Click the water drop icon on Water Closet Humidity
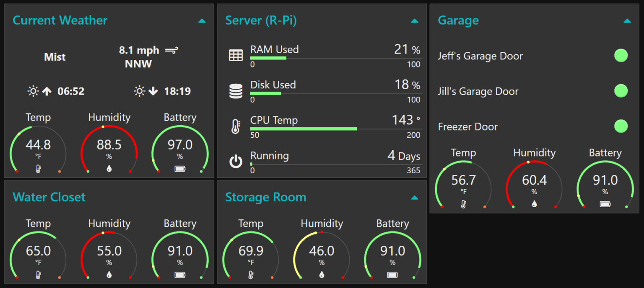The height and width of the screenshot is (288, 644). click(x=109, y=275)
